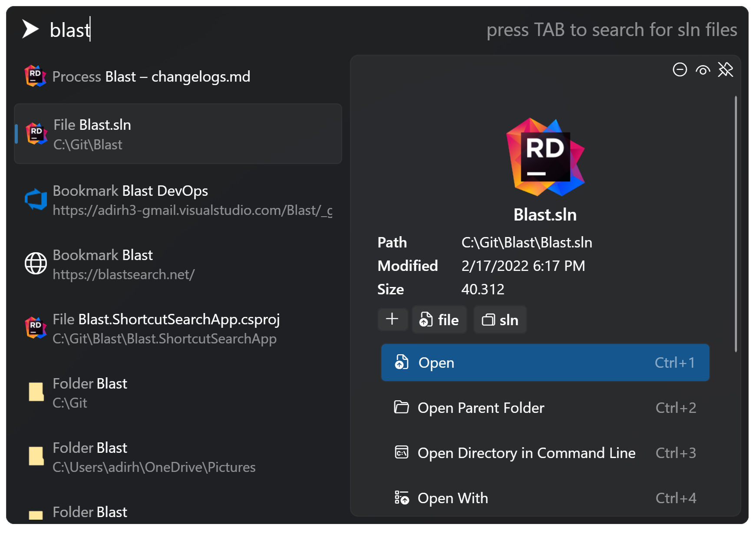The height and width of the screenshot is (534, 756).
Task: Click Rider icon of changelogs.md result
Action: click(35, 76)
